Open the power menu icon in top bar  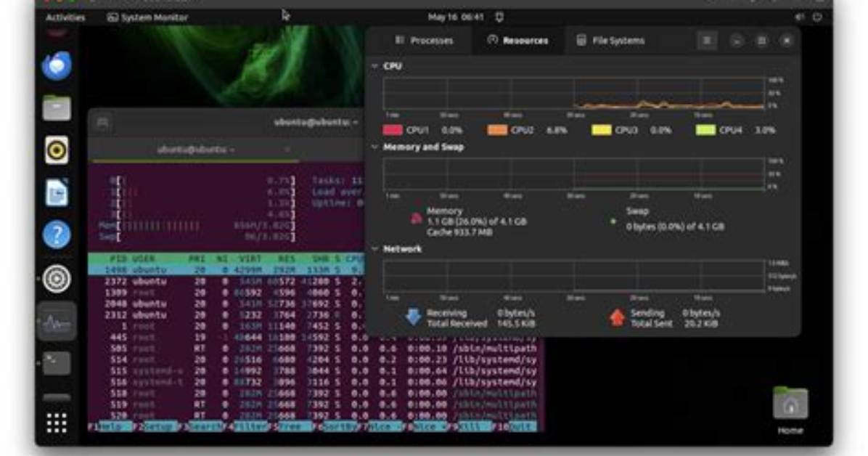818,17
